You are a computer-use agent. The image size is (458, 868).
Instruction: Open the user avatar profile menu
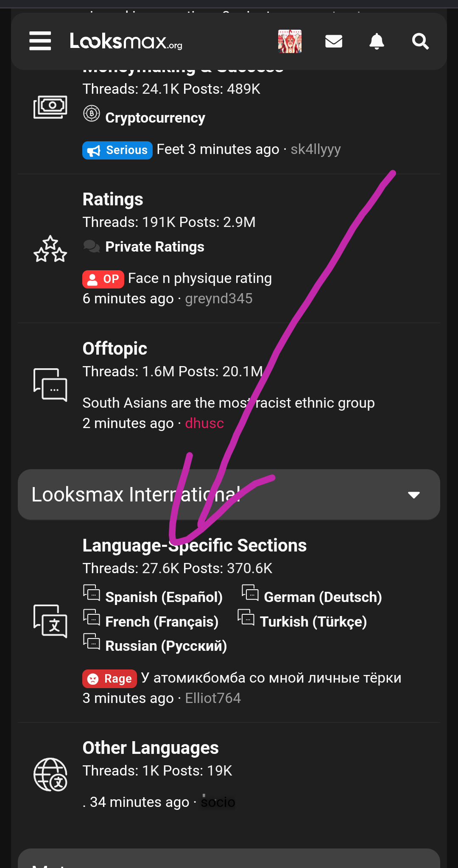[x=290, y=41]
